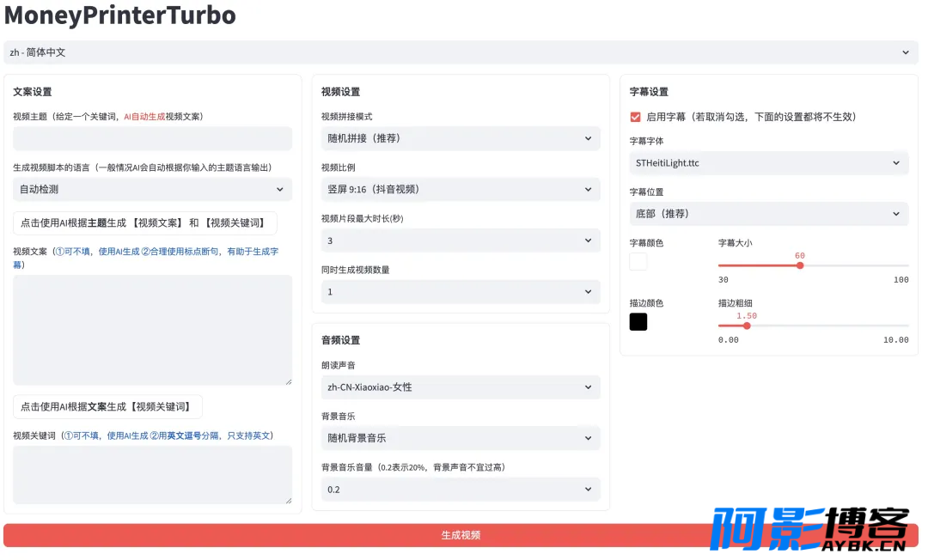Open the 随机拼接 video concat mode dropdown

[x=461, y=138]
